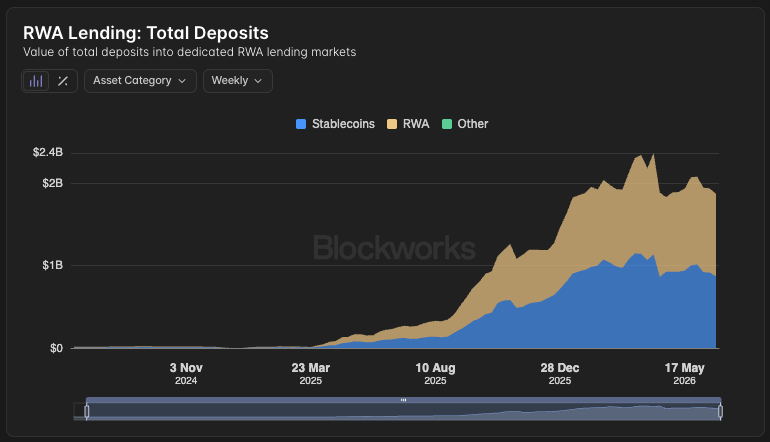Click the "$2B" y-axis label
Screen dimensions: 770x442
(x=53, y=183)
